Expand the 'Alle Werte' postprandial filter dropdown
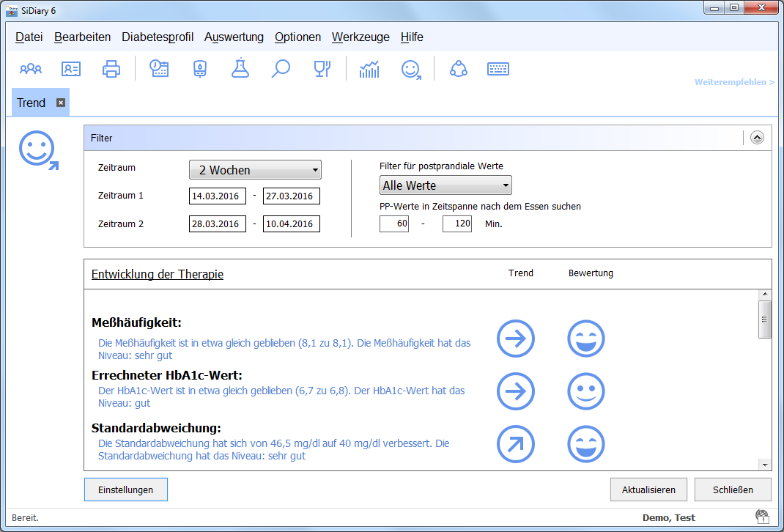Screen dimensions: 784x532 (x=445, y=185)
